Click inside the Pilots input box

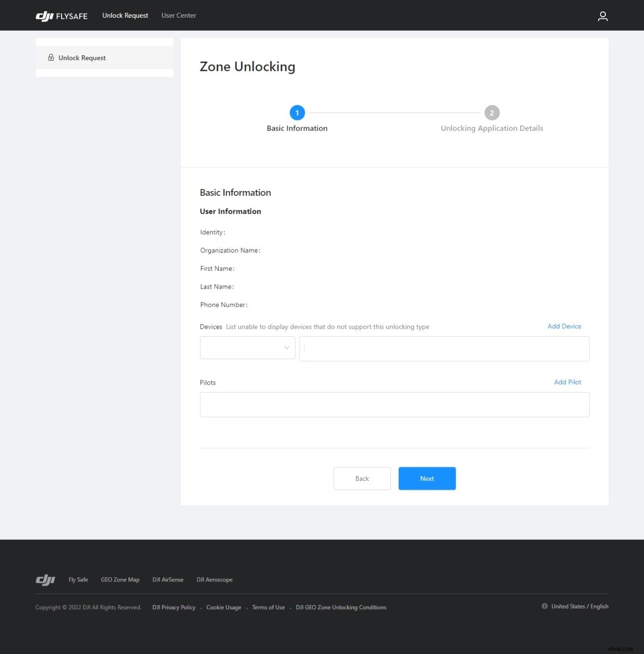coord(394,405)
